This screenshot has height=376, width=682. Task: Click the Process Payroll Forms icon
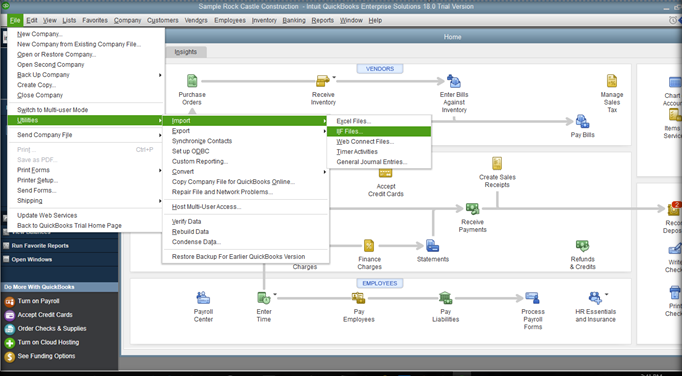(x=532, y=298)
